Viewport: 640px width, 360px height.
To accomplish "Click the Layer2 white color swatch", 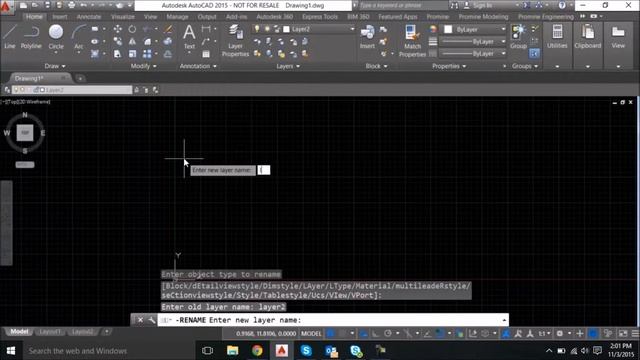I will [287, 29].
